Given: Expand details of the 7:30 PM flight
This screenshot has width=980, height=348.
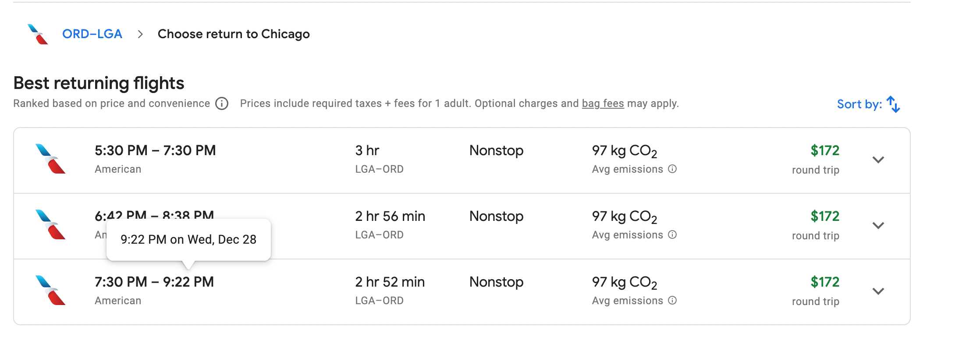Looking at the screenshot, I should [878, 291].
